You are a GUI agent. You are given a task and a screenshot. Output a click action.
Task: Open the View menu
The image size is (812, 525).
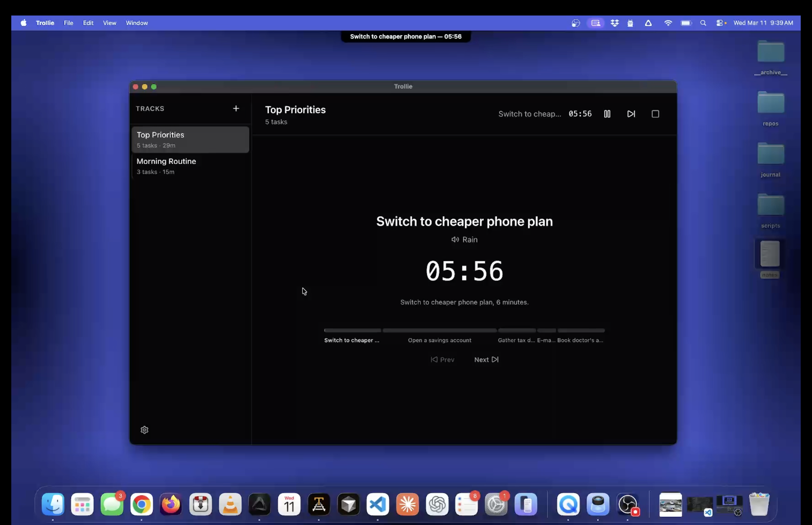109,23
